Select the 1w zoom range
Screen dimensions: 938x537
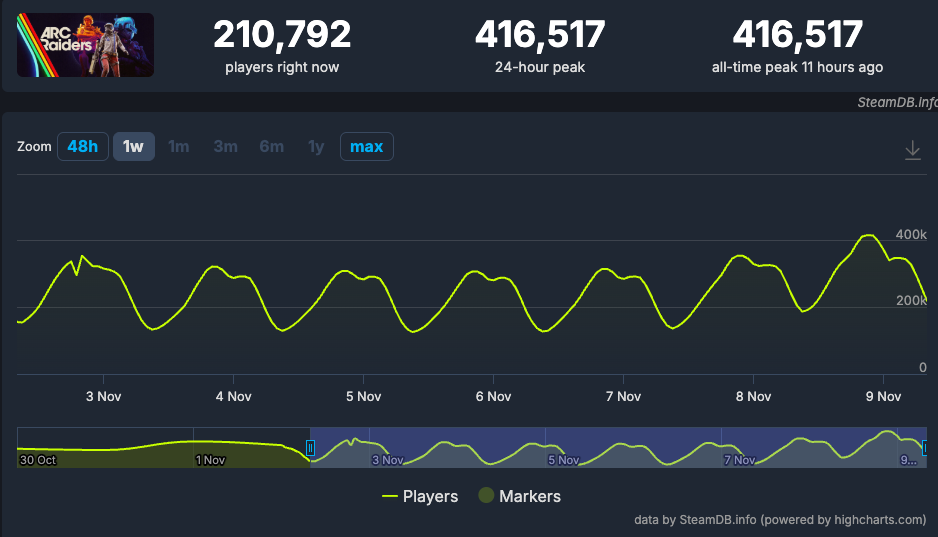point(133,147)
